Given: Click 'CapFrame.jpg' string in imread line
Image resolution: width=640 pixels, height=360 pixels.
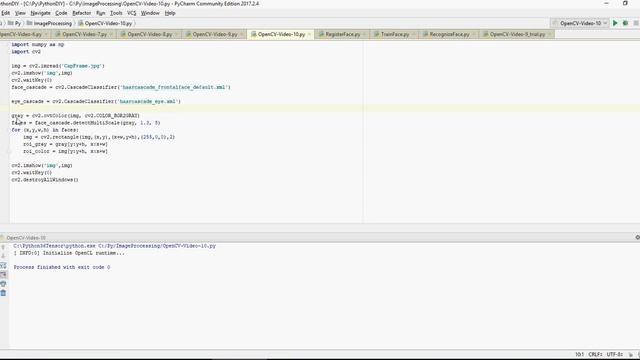Looking at the screenshot, I should click(83, 66).
